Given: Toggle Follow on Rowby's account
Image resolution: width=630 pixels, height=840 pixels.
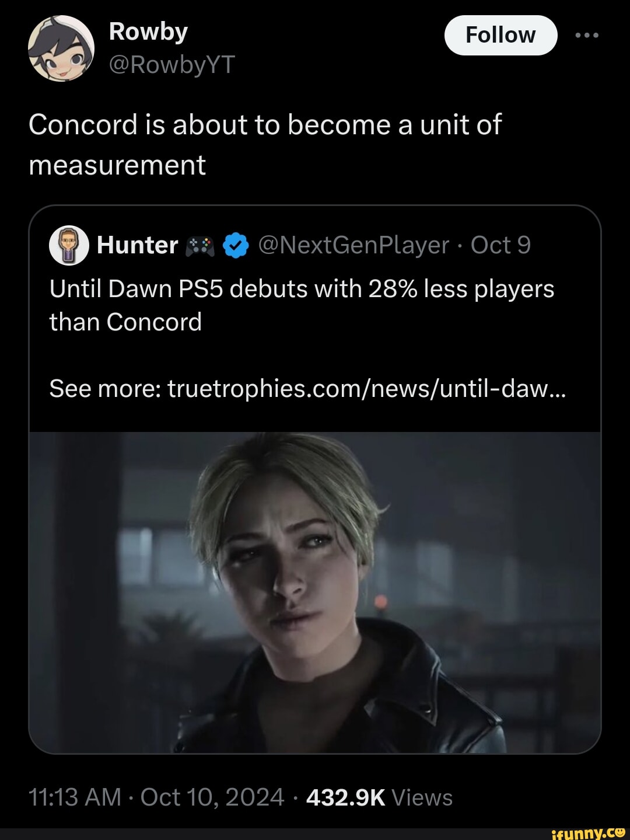Looking at the screenshot, I should pos(501,34).
